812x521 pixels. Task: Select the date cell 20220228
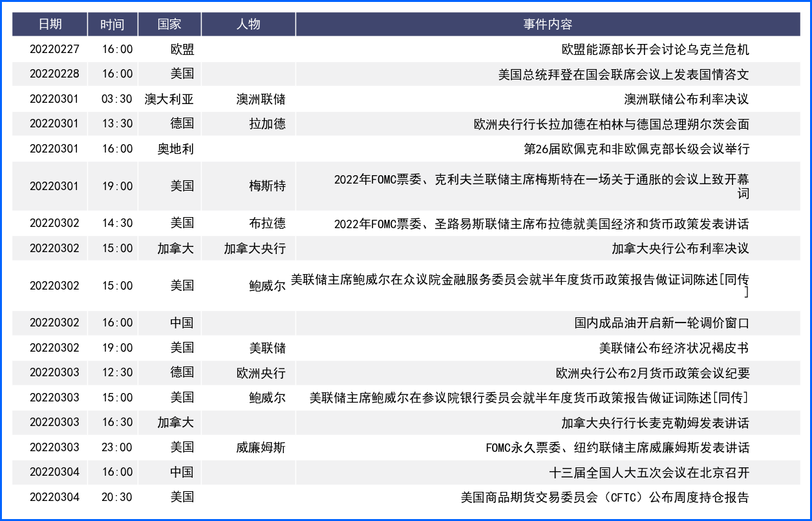[x=54, y=74]
